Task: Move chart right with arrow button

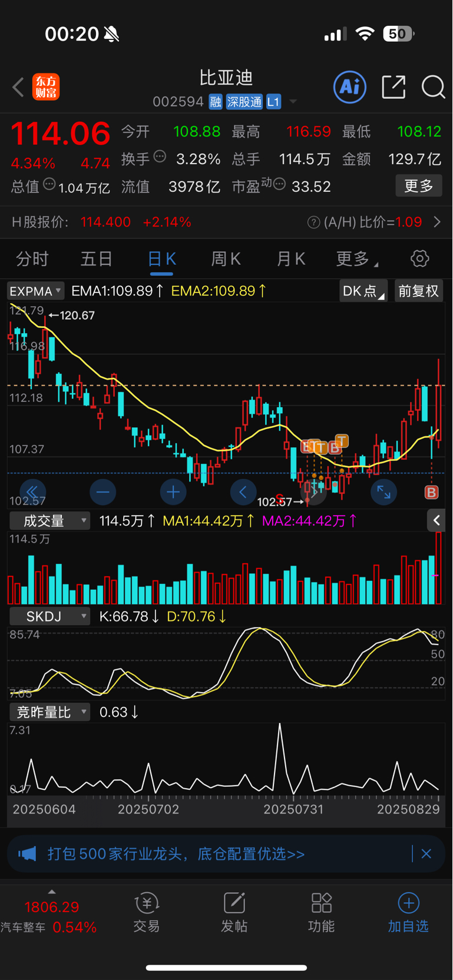Action: click(313, 492)
